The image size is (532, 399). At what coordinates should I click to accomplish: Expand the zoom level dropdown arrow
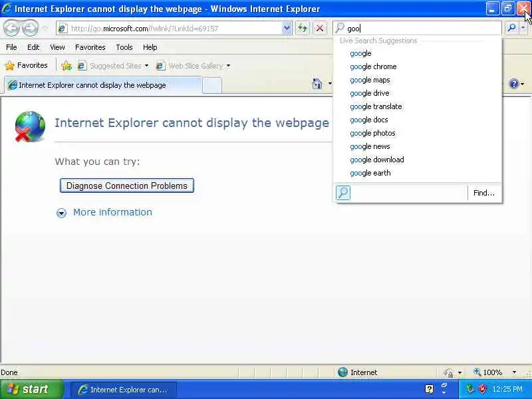click(514, 372)
